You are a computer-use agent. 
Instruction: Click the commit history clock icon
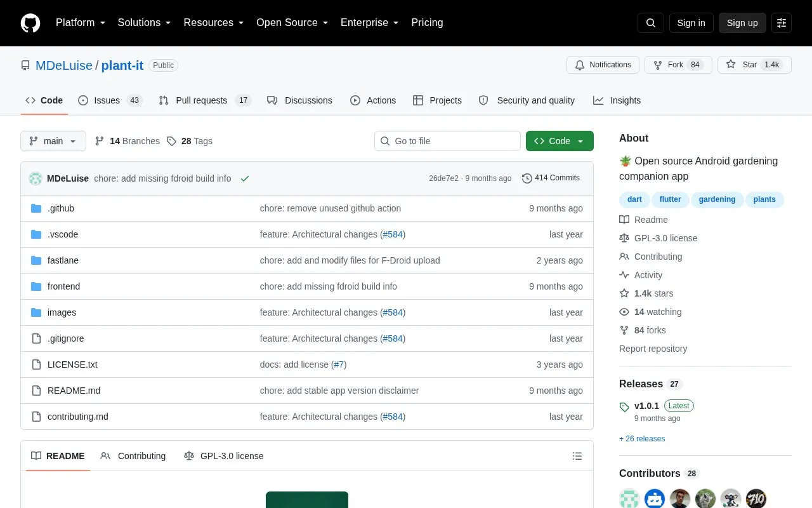pyautogui.click(x=527, y=178)
